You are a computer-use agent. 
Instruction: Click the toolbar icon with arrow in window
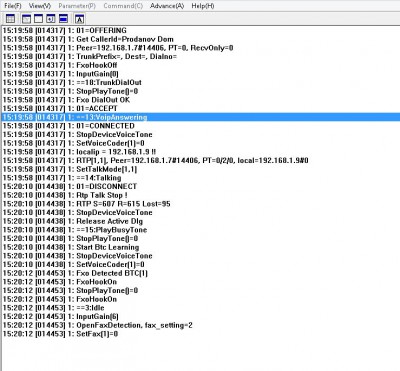pos(51,19)
